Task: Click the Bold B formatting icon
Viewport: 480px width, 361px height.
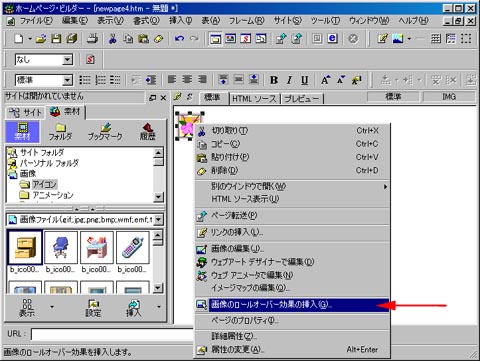Action: [274, 80]
